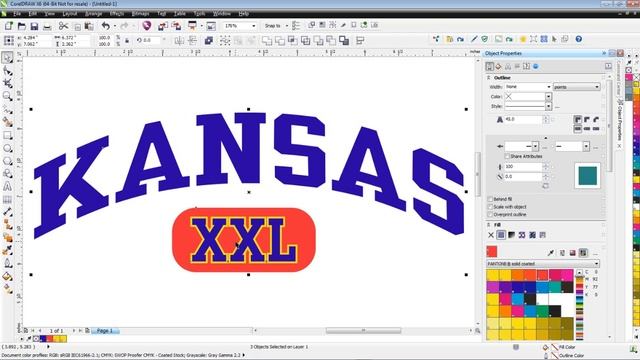640x360 pixels.
Task: Toggle the lock ratio padlock button
Action: pyautogui.click(x=127, y=40)
